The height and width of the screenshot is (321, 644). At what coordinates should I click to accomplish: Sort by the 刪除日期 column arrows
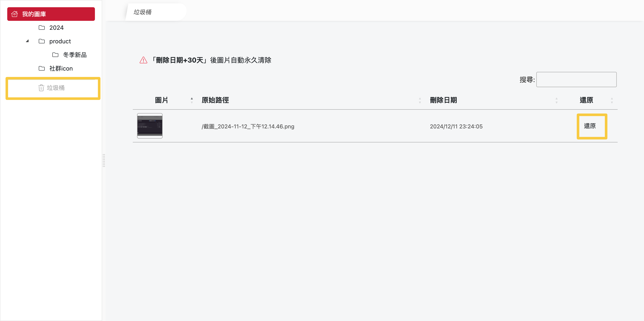[x=557, y=100]
